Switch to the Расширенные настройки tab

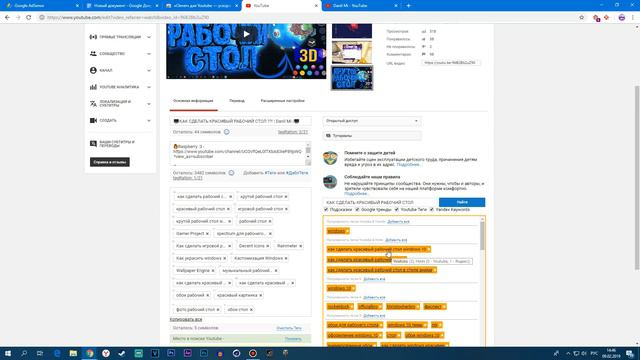click(282, 101)
